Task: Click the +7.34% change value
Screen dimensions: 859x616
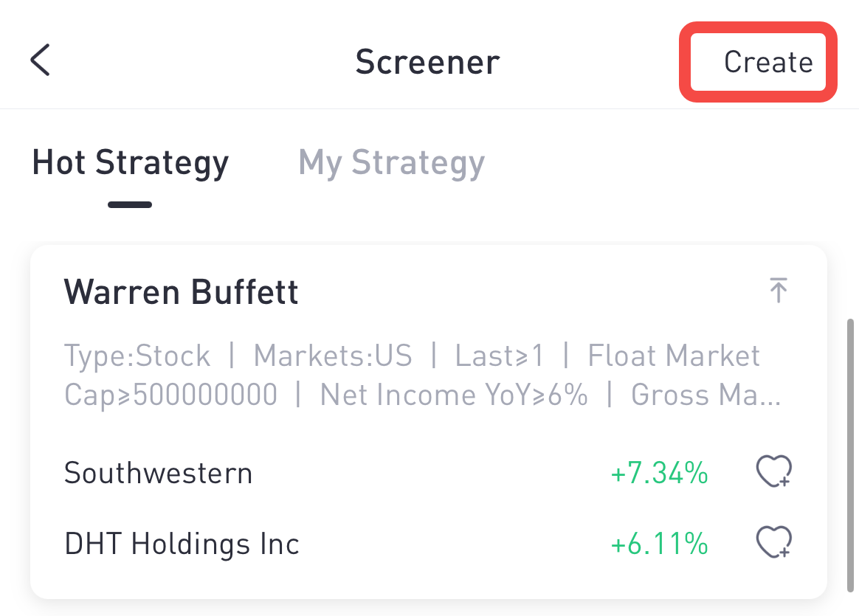Action: click(659, 473)
